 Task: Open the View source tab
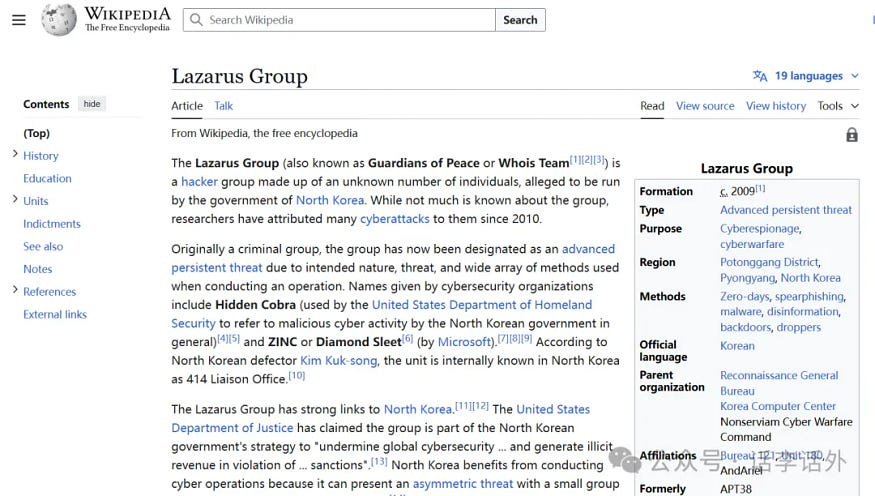pyautogui.click(x=705, y=106)
